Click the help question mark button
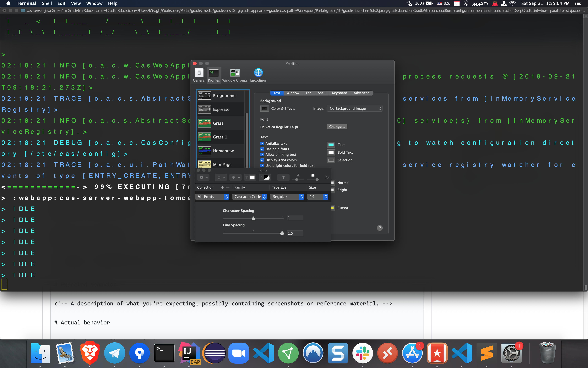Screen dimensions: 588x368 [380, 228]
